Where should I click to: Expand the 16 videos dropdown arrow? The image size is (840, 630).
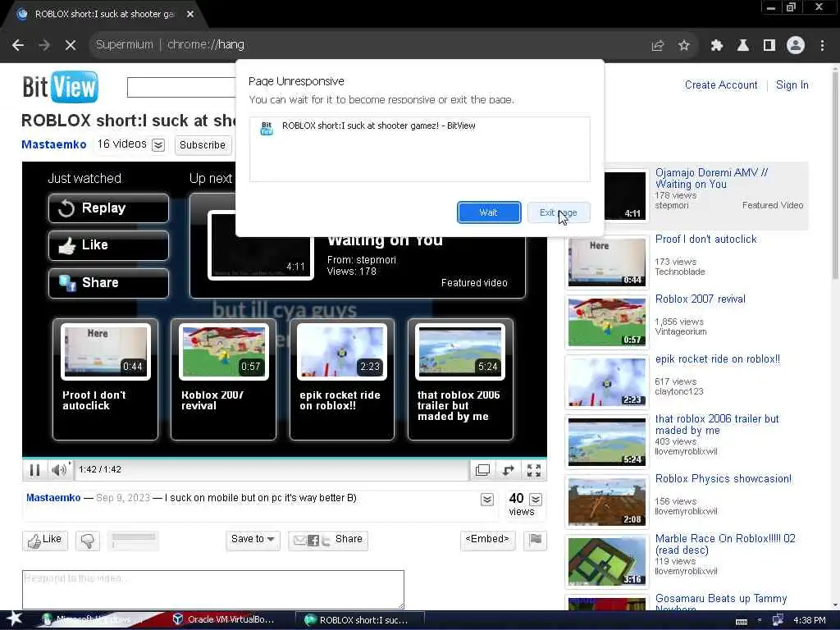pyautogui.click(x=158, y=145)
